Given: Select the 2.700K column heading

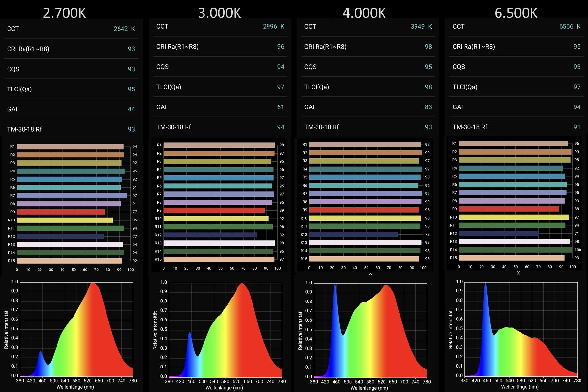Looking at the screenshot, I should tap(64, 13).
